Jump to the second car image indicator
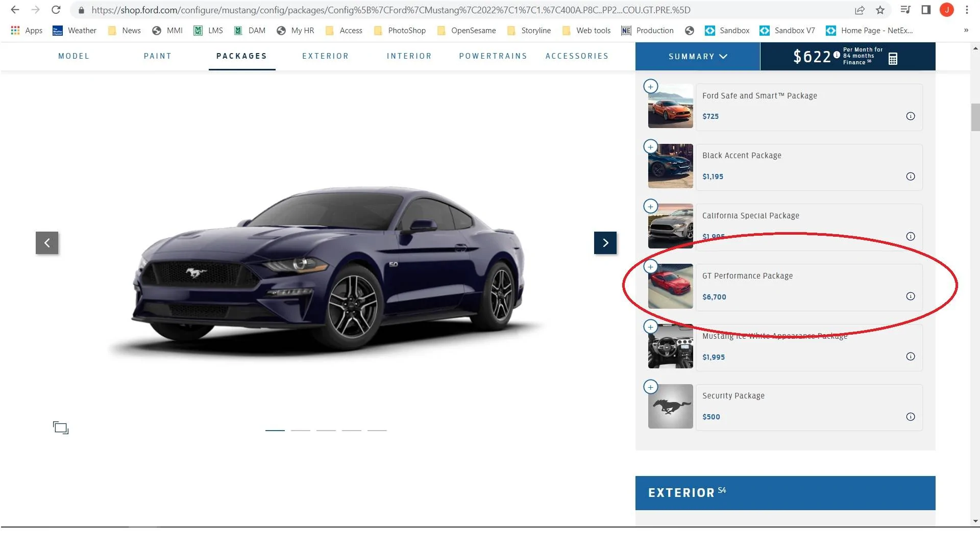 click(x=301, y=431)
